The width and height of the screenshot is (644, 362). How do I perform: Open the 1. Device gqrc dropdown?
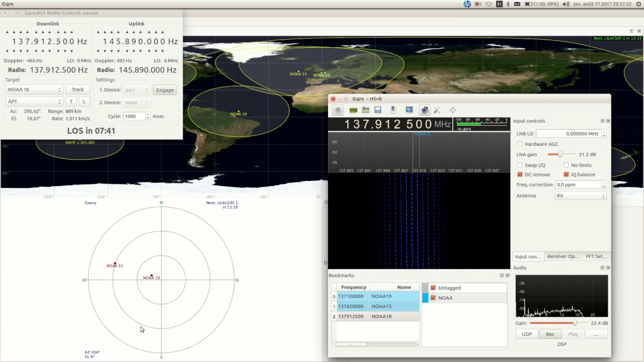click(x=137, y=90)
